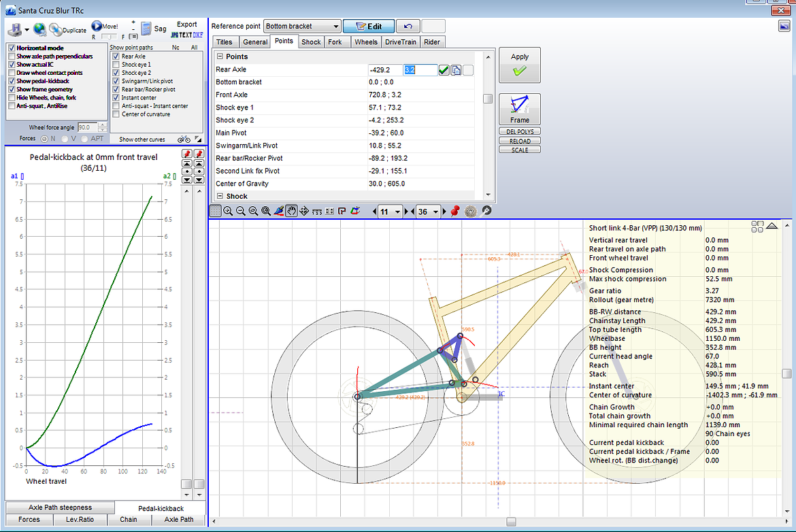Export as DXF
Viewport: 796px width, 532px height.
pyautogui.click(x=197, y=35)
